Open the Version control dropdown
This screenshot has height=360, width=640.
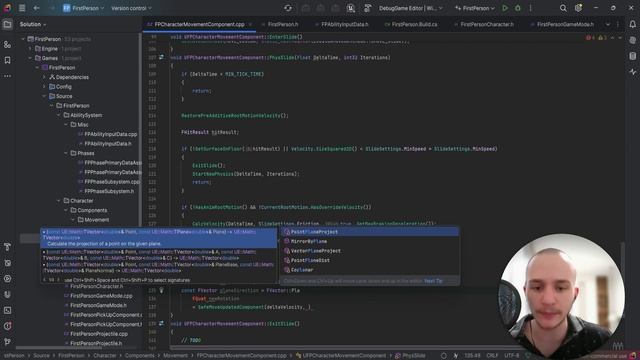(x=131, y=8)
